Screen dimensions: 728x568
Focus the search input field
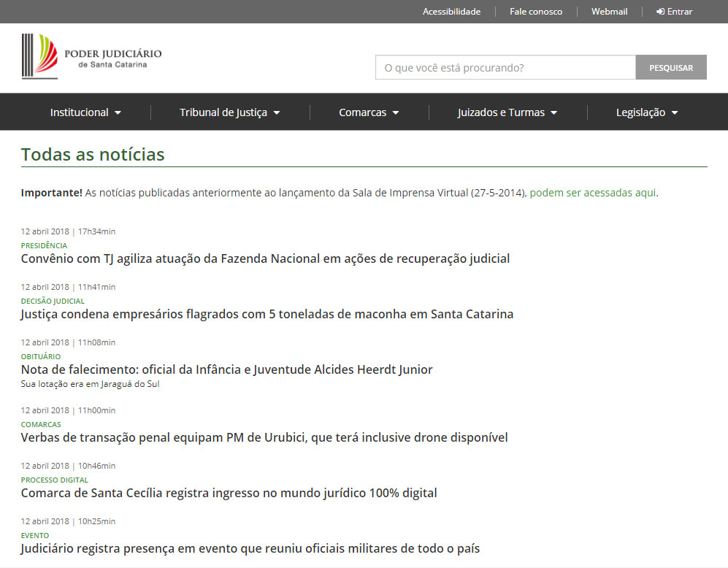point(505,67)
